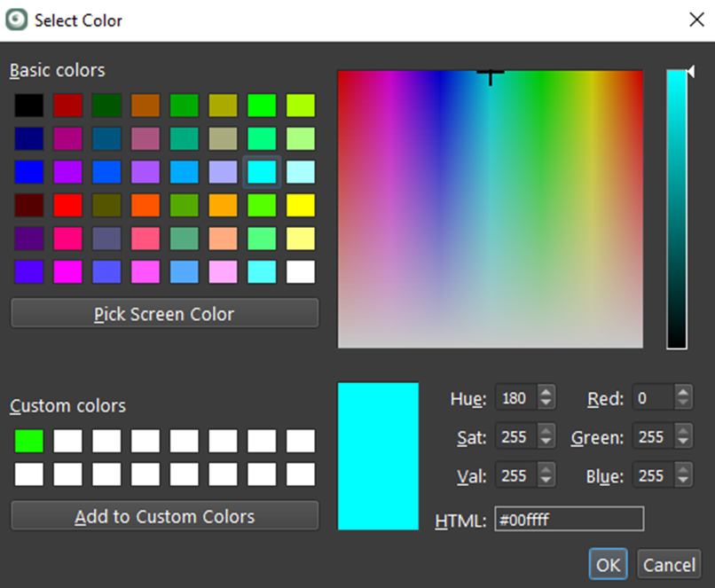Close the Select Color dialog window
Image resolution: width=715 pixels, height=588 pixels.
point(695,20)
